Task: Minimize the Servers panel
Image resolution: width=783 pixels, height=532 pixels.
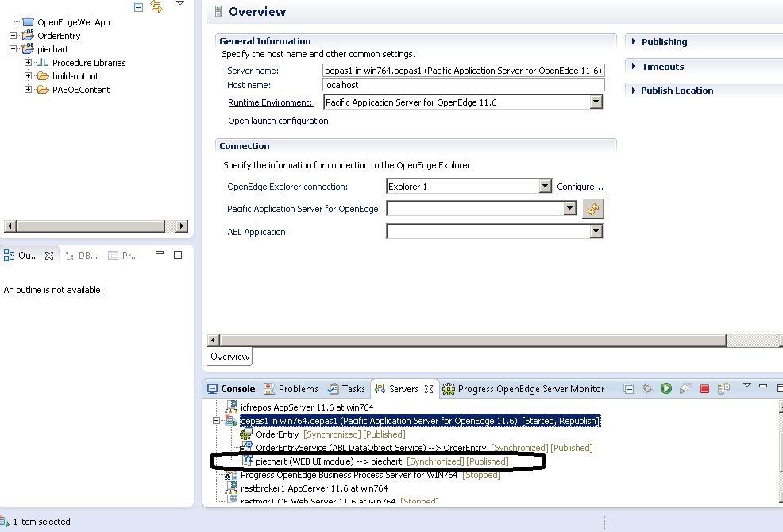Action: pyautogui.click(x=763, y=386)
